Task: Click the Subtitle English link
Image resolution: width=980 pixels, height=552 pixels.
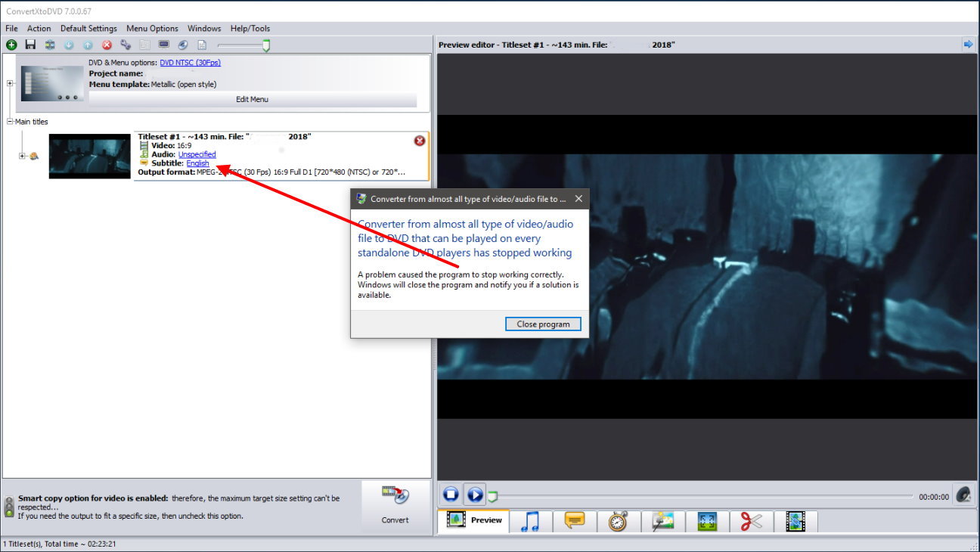Action: [x=197, y=163]
